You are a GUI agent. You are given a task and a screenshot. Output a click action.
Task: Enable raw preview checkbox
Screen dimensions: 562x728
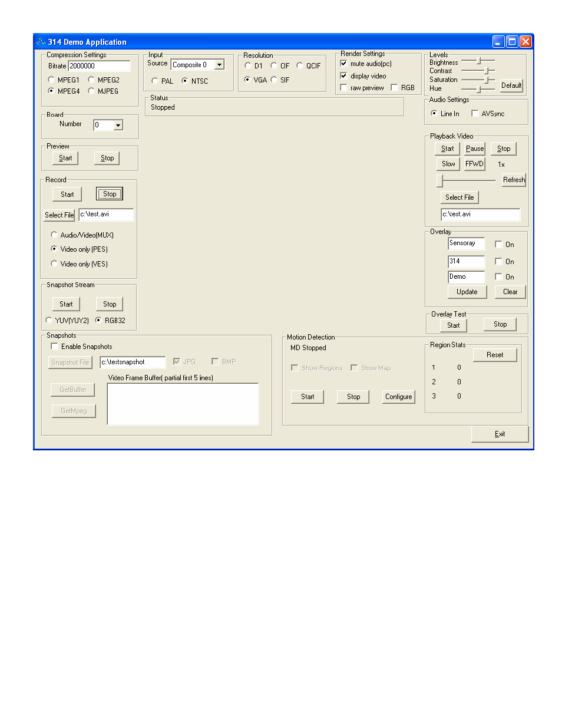(344, 88)
